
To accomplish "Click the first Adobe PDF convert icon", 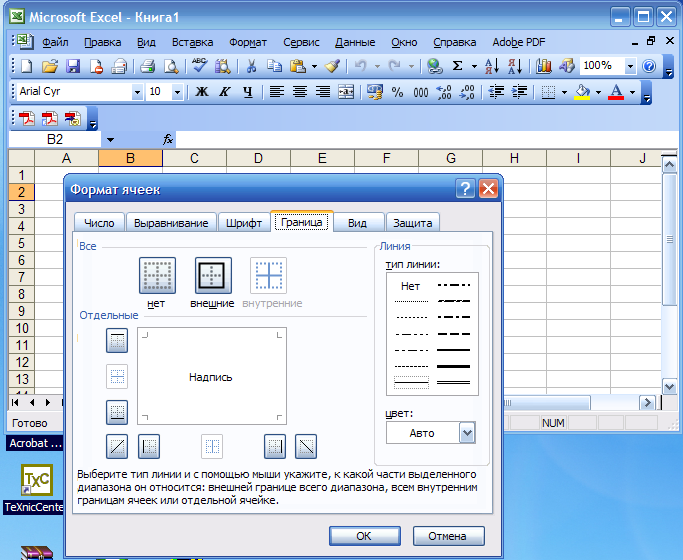I will 27,118.
